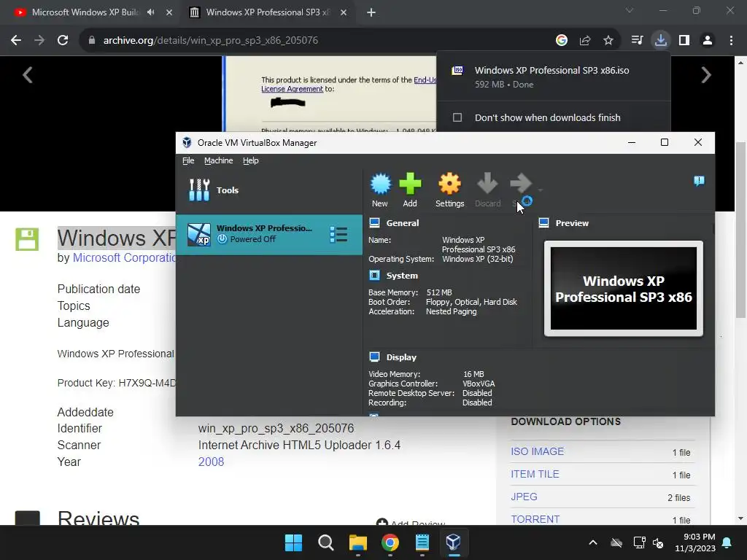Open the Windows XP VM list menu icon
Image resolution: width=747 pixels, height=560 pixels.
[x=338, y=234]
